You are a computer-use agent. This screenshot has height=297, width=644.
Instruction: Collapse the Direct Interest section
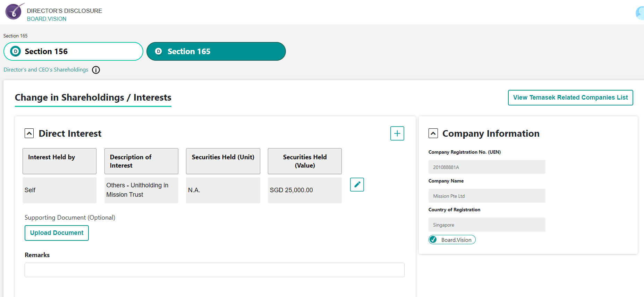[x=29, y=134]
